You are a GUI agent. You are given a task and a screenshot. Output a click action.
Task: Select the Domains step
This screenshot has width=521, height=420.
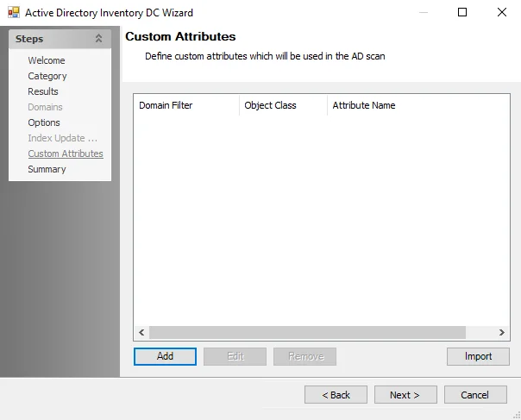click(x=45, y=107)
